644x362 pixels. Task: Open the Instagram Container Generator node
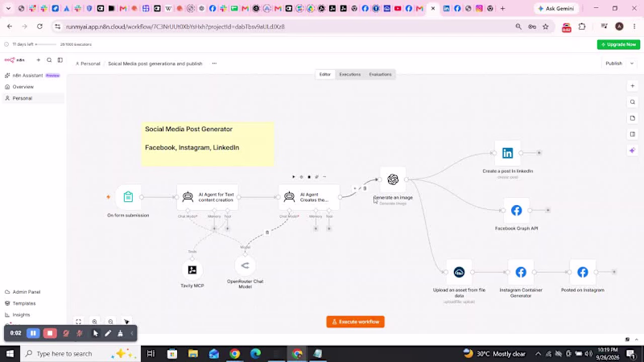pos(521,272)
